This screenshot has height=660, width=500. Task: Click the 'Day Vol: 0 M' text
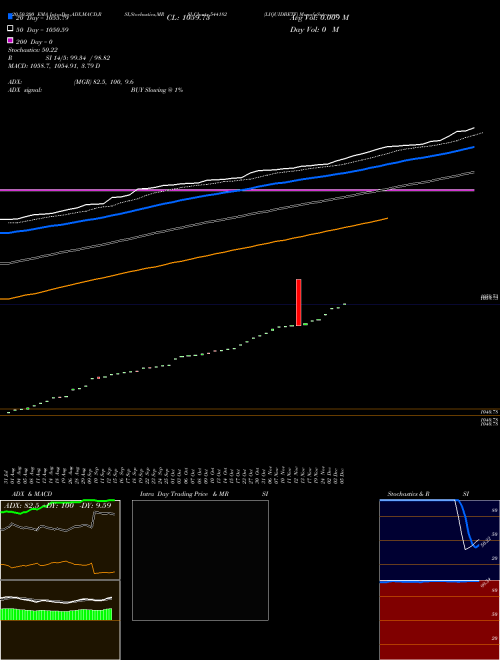tap(314, 29)
